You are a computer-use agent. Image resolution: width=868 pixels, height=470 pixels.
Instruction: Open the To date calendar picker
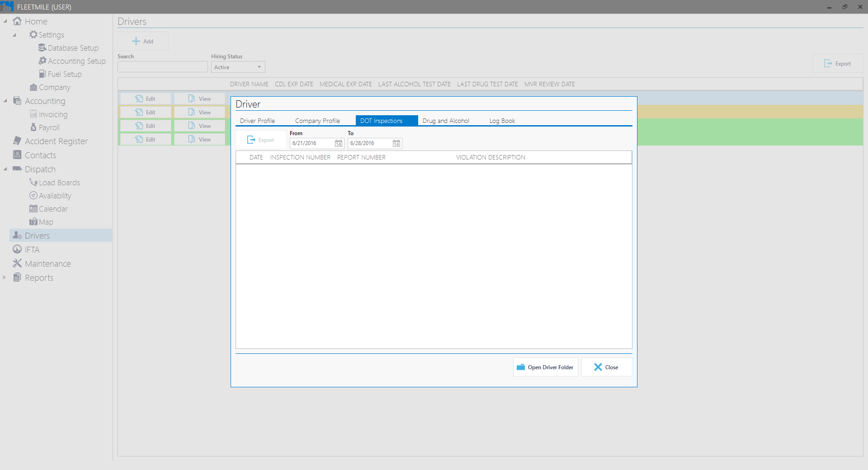[x=396, y=143]
